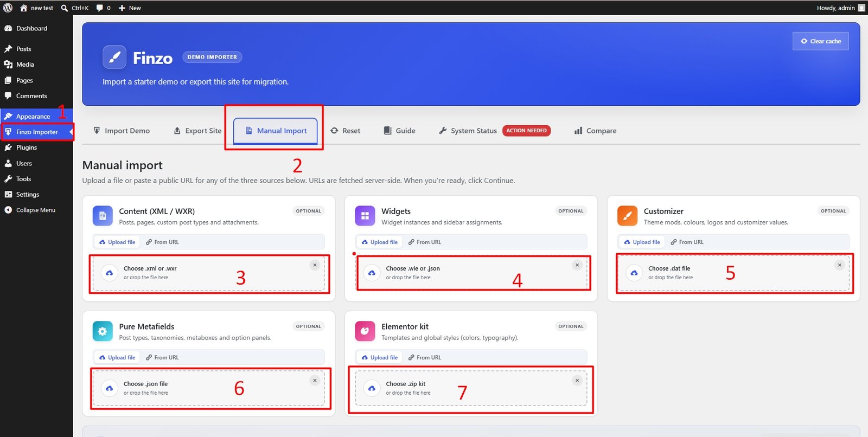Click Collapse Menu in the sidebar
This screenshot has height=437, width=868.
coord(36,210)
